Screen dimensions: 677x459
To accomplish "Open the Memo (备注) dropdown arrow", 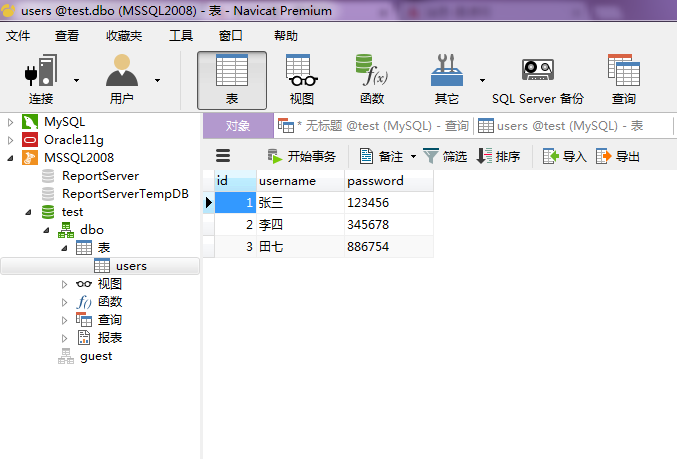I will (x=413, y=156).
